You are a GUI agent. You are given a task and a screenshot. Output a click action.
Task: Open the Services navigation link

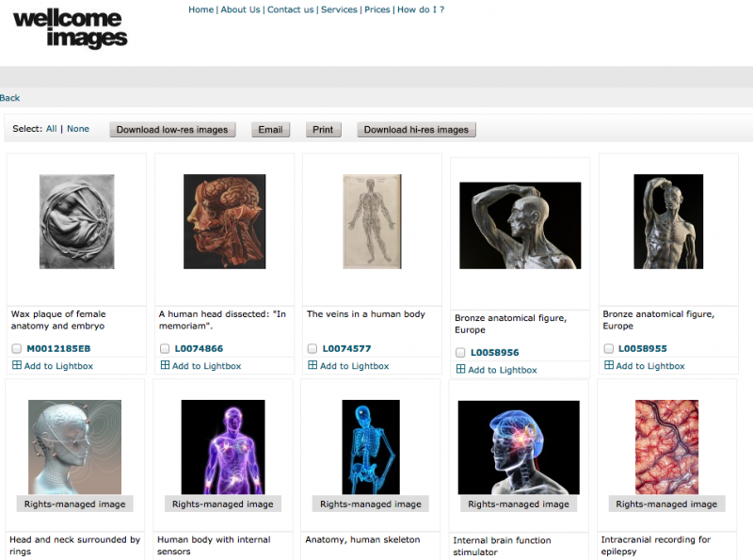click(x=339, y=9)
